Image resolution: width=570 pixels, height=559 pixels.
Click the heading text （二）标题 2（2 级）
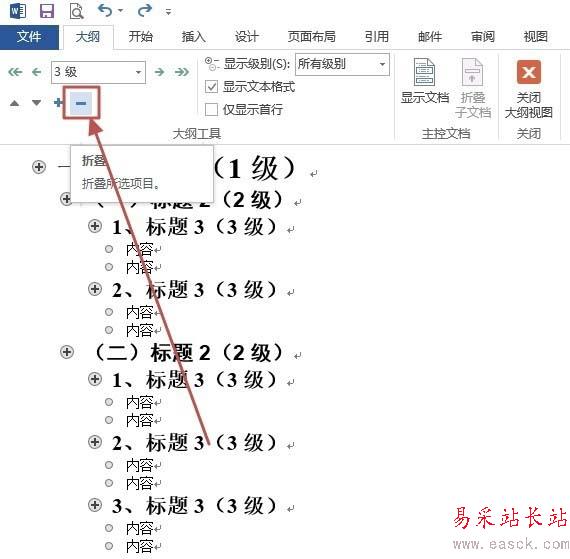pos(188,353)
